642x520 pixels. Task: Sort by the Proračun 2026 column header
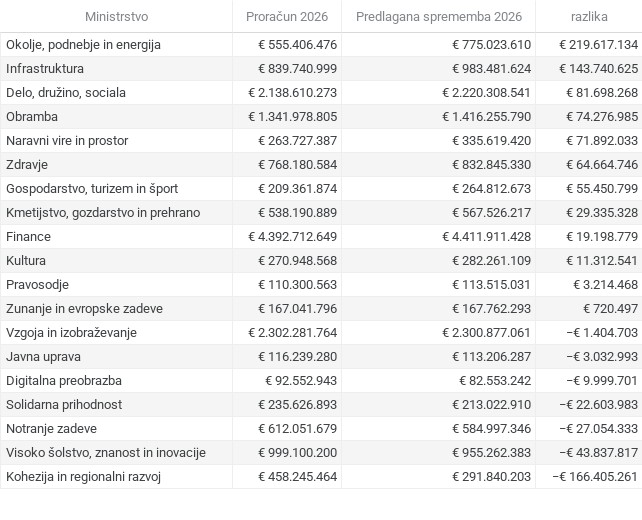(x=286, y=17)
